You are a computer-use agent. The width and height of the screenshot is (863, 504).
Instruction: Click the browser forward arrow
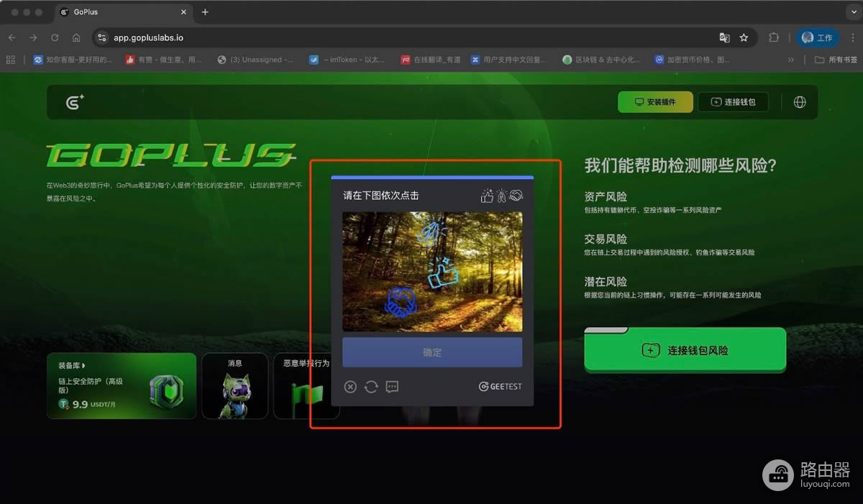(x=33, y=37)
